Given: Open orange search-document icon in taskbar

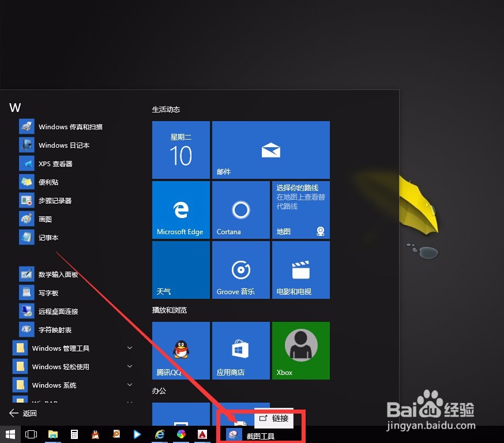Looking at the screenshot, I should [x=116, y=435].
